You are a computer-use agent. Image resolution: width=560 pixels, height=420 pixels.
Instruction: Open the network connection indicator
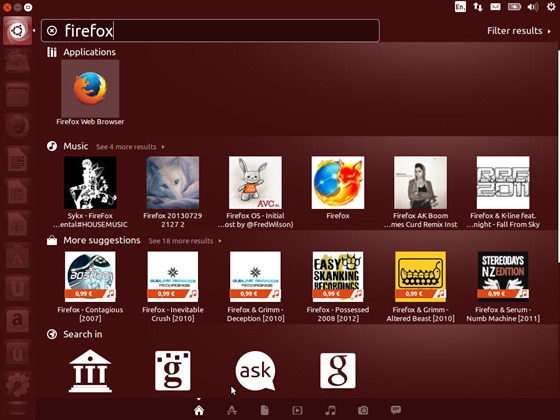(x=478, y=7)
